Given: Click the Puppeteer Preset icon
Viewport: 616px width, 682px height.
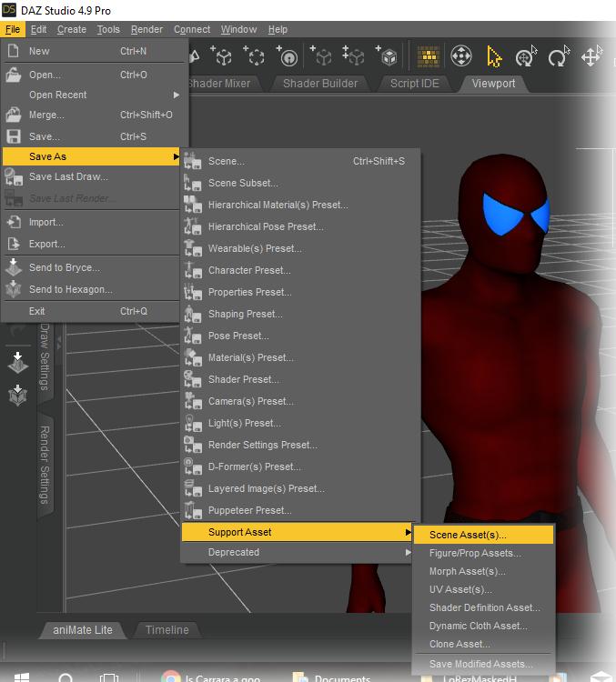Looking at the screenshot, I should 192,510.
